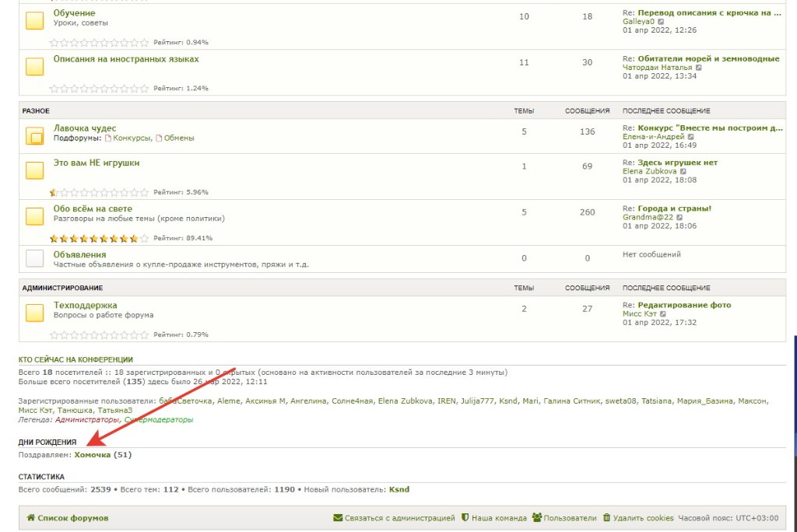Jump to last post icon beside Grandma@22
797x532 pixels.
click(x=680, y=218)
